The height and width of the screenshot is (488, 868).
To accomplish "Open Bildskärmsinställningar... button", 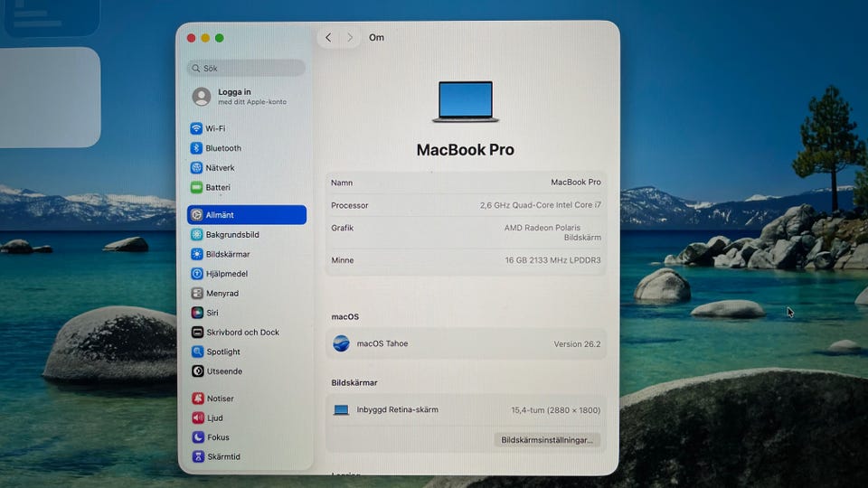I will click(x=547, y=440).
